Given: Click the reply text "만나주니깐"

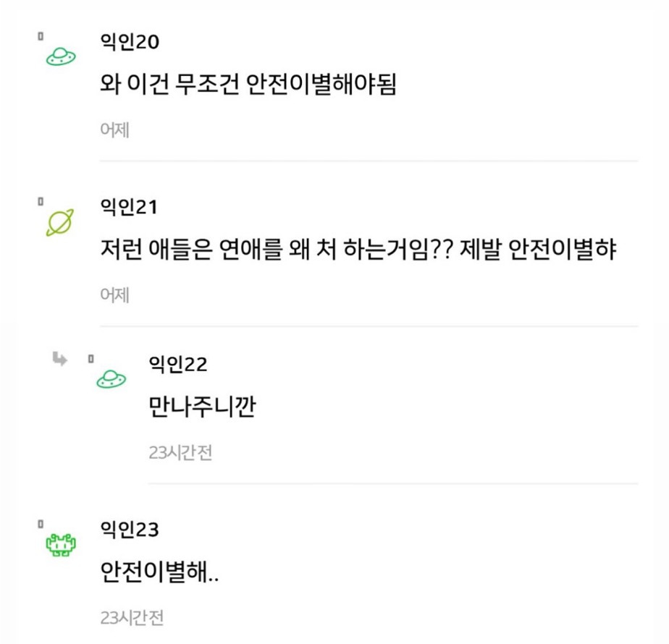Looking at the screenshot, I should [202, 408].
